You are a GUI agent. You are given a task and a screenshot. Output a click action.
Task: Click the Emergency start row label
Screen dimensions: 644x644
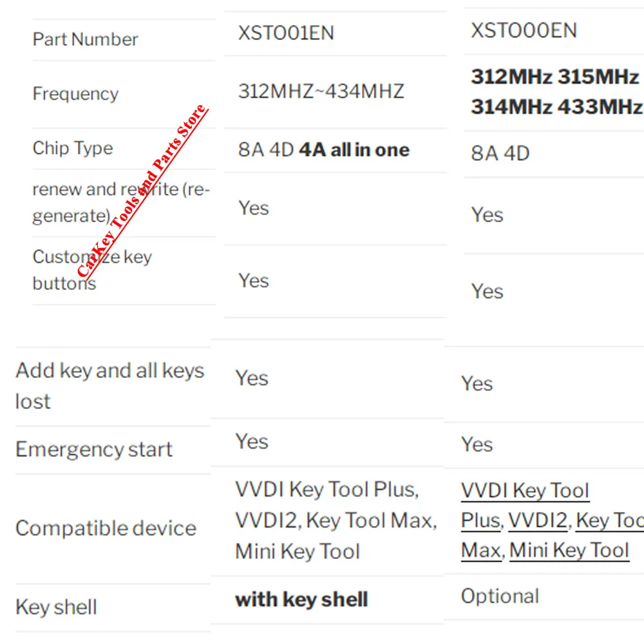pos(93,450)
